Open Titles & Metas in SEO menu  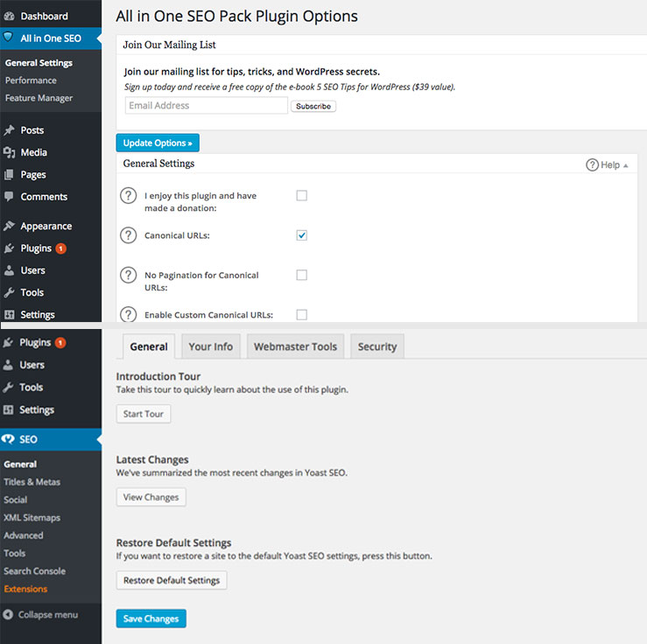32,482
